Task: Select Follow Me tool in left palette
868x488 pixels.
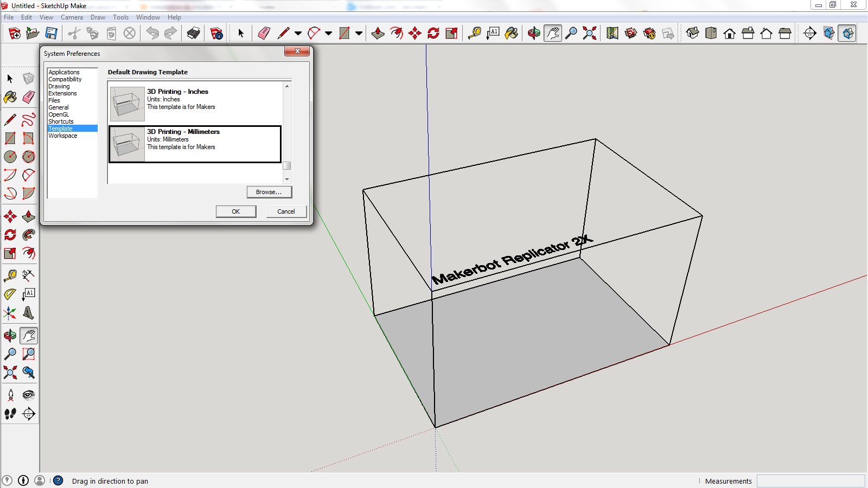Action: coord(29,235)
